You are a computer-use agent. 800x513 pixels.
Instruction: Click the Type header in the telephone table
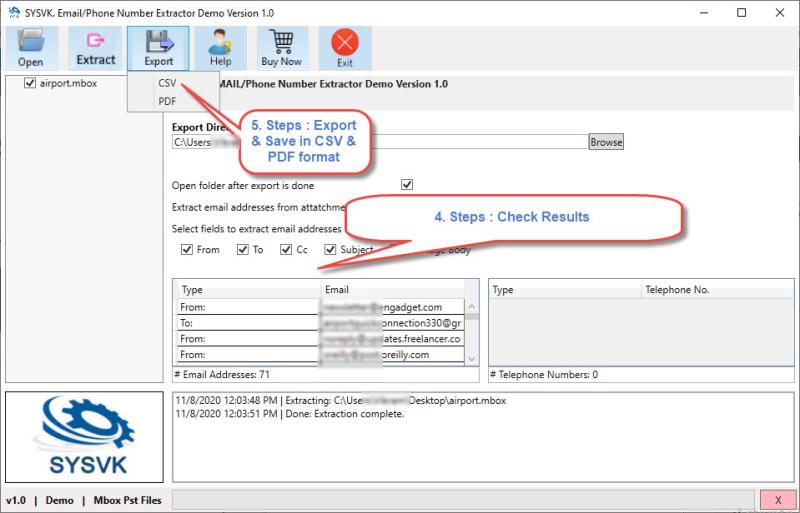[x=565, y=289]
